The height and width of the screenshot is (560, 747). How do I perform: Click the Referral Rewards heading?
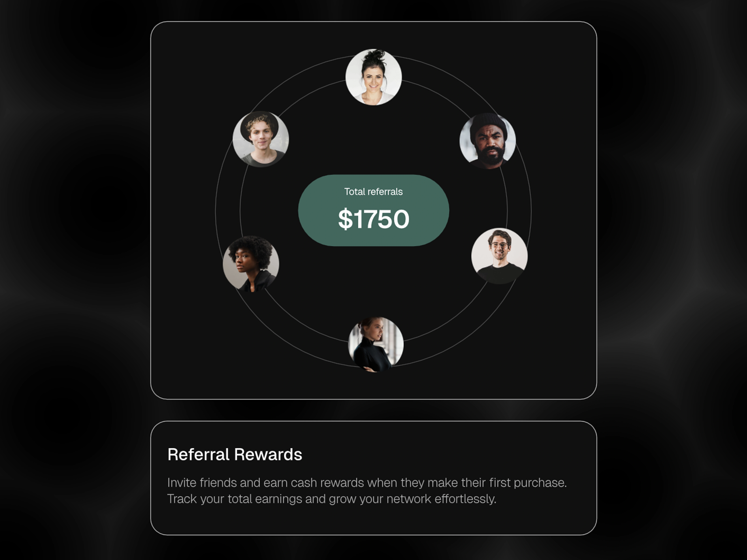(x=235, y=454)
